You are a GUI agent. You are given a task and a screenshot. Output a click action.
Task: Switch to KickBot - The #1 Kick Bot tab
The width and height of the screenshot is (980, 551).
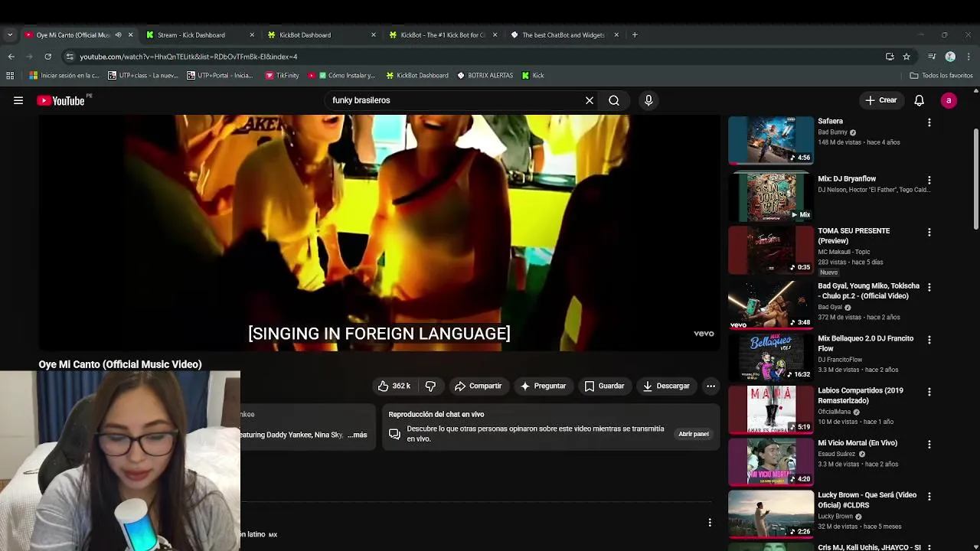pyautogui.click(x=444, y=34)
